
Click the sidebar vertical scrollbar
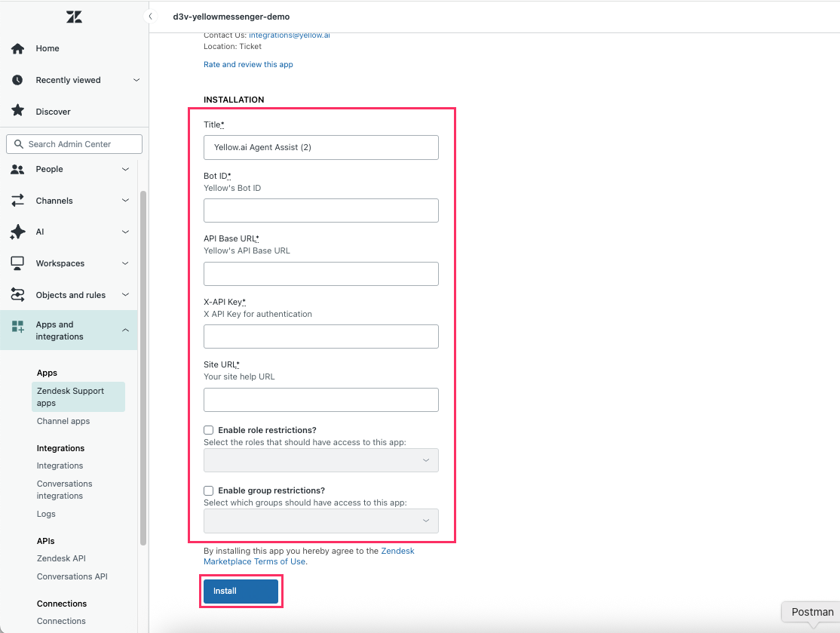pos(143,367)
